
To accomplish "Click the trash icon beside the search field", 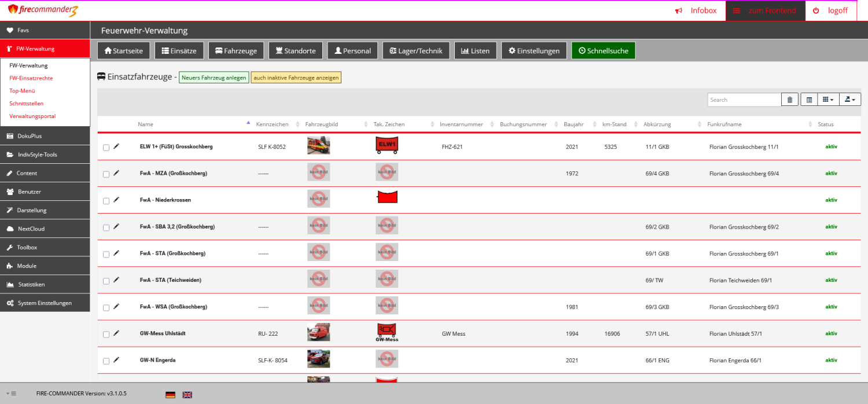I will coord(789,100).
